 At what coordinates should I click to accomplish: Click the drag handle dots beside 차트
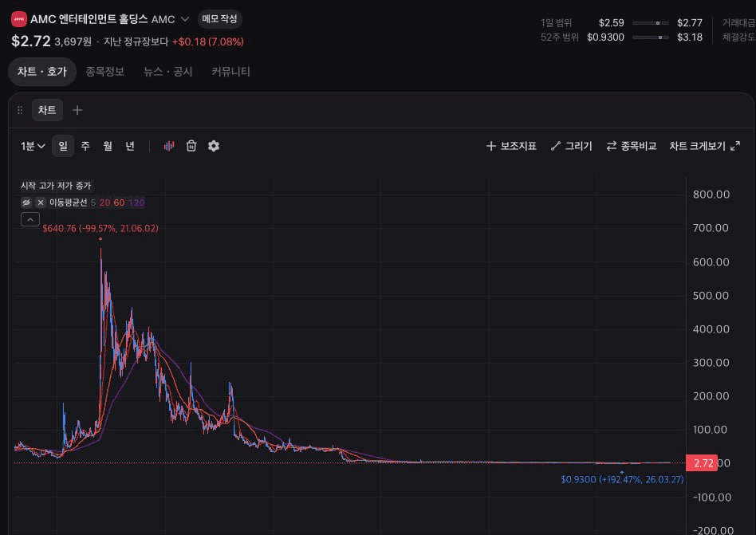(x=20, y=110)
